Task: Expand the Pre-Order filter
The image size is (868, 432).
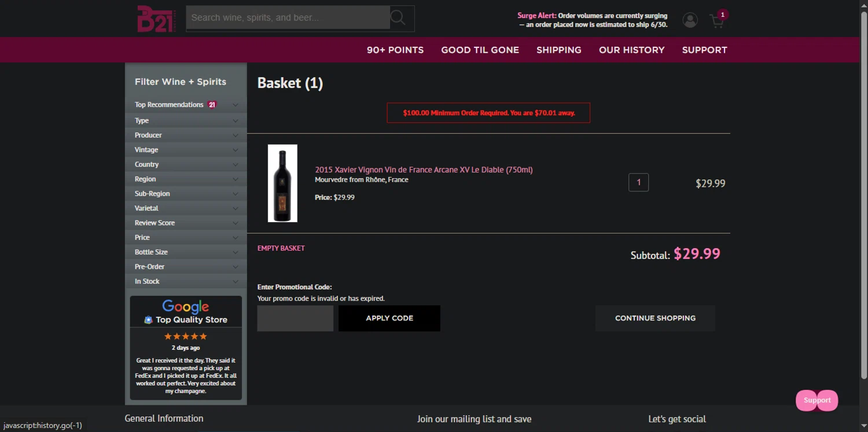Action: (x=186, y=267)
